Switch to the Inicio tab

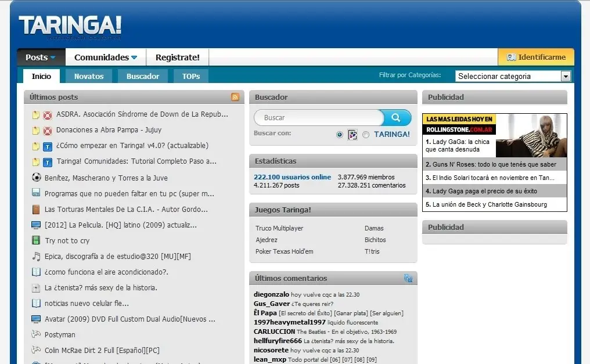coord(41,76)
